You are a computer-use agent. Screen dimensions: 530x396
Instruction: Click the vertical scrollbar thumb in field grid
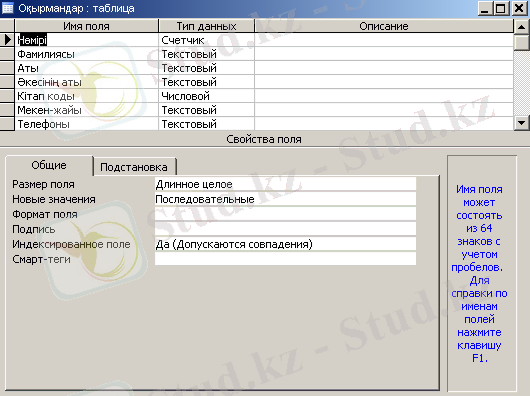521,42
